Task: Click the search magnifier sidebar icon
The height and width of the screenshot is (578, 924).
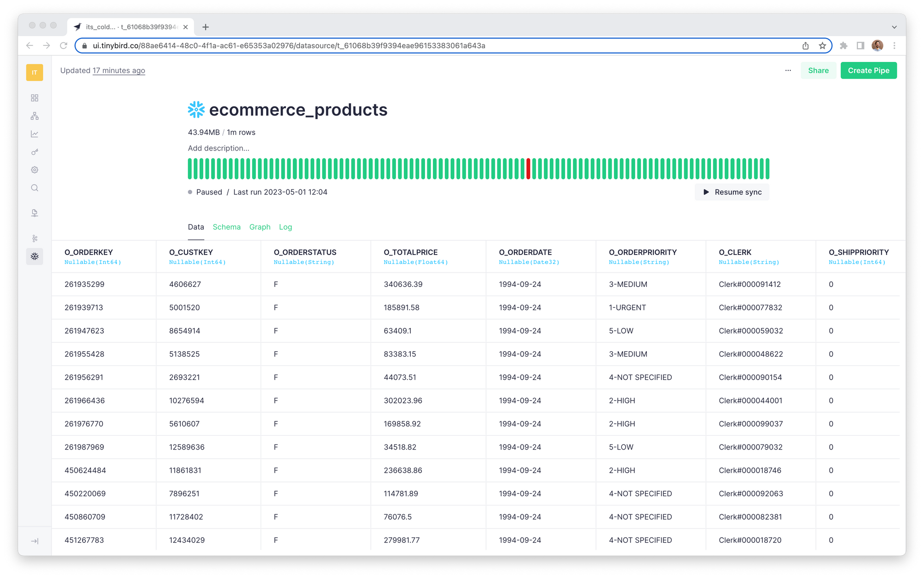Action: pos(35,188)
